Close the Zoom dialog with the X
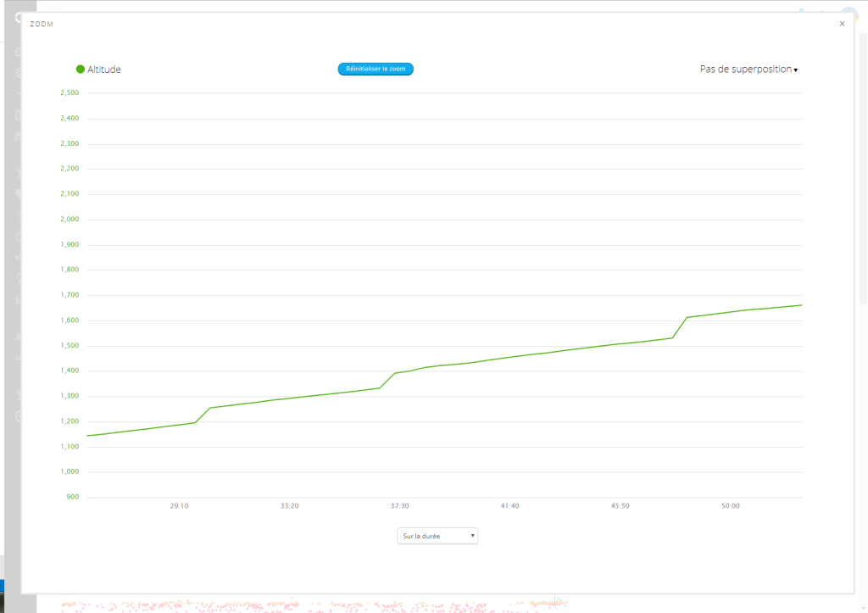The height and width of the screenshot is (613, 868). pos(842,24)
